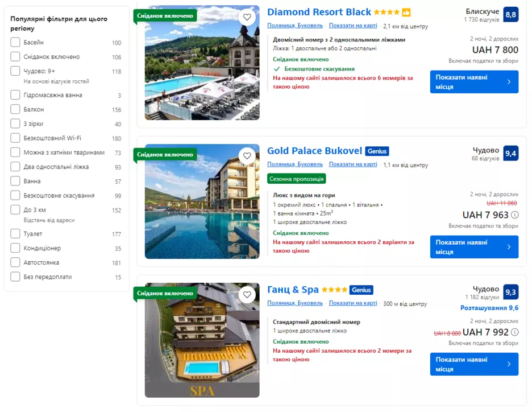532x412 pixels.
Task: Enable the Басейн filter checkbox
Action: pyautogui.click(x=15, y=42)
